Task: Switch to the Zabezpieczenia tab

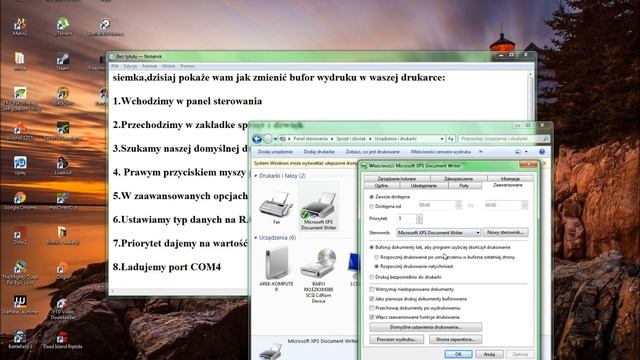Action: click(458, 179)
